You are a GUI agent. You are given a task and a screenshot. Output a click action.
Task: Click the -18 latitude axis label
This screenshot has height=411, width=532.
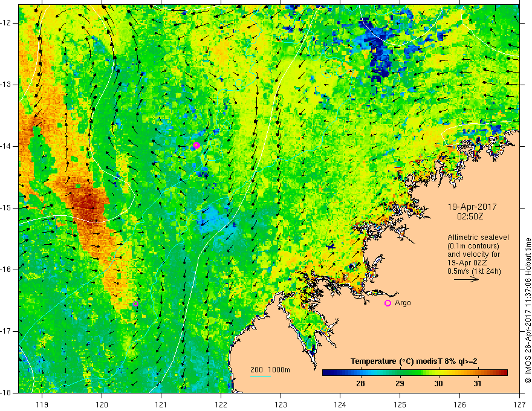click(7, 393)
